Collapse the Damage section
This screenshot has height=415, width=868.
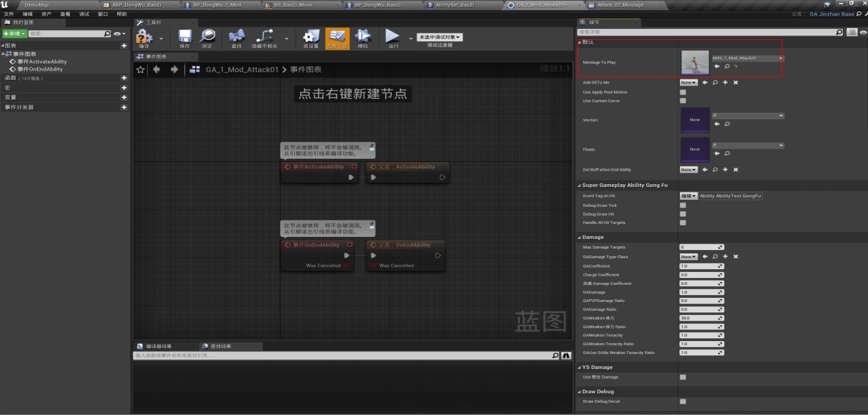point(579,237)
